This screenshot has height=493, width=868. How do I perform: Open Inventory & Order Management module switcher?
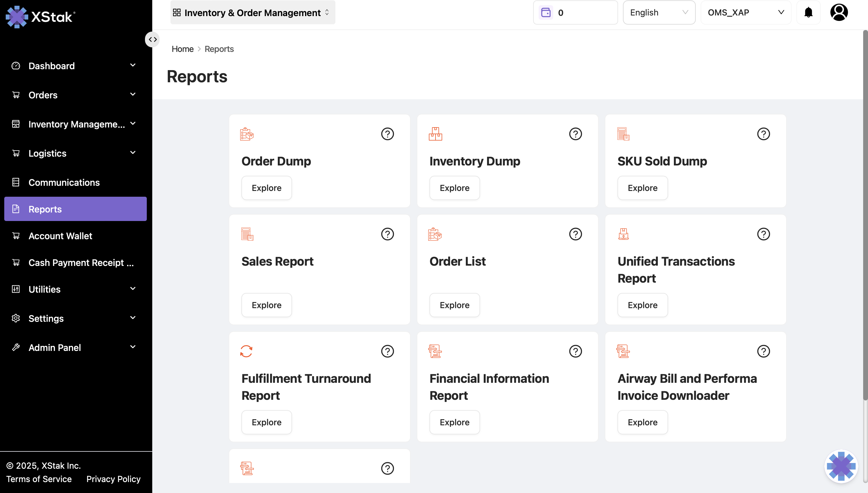coord(252,12)
